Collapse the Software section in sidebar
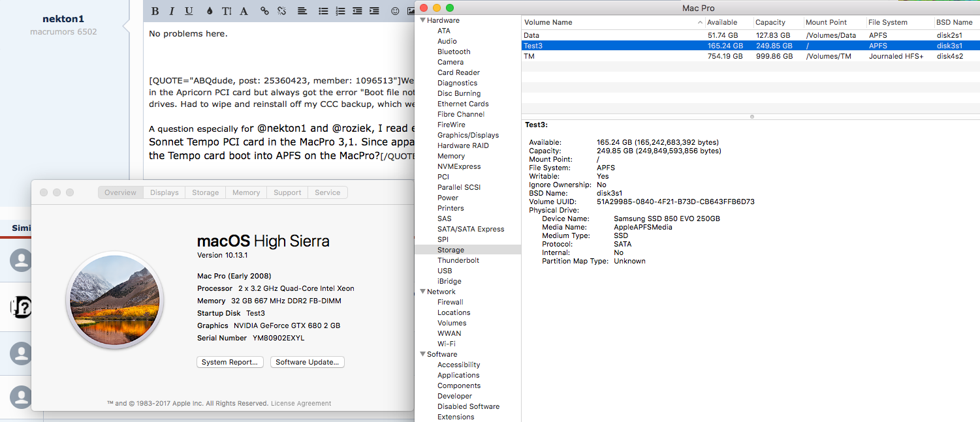980x422 pixels. 422,354
